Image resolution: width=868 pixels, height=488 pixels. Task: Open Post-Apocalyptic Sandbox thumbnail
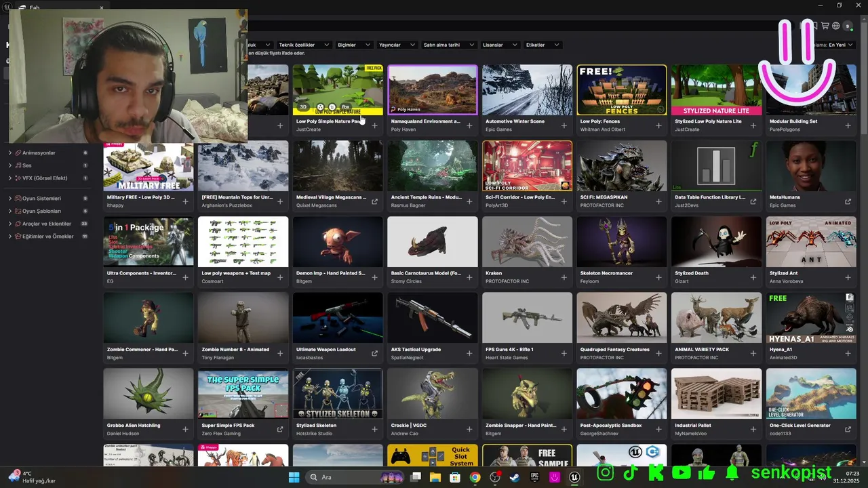tap(622, 394)
